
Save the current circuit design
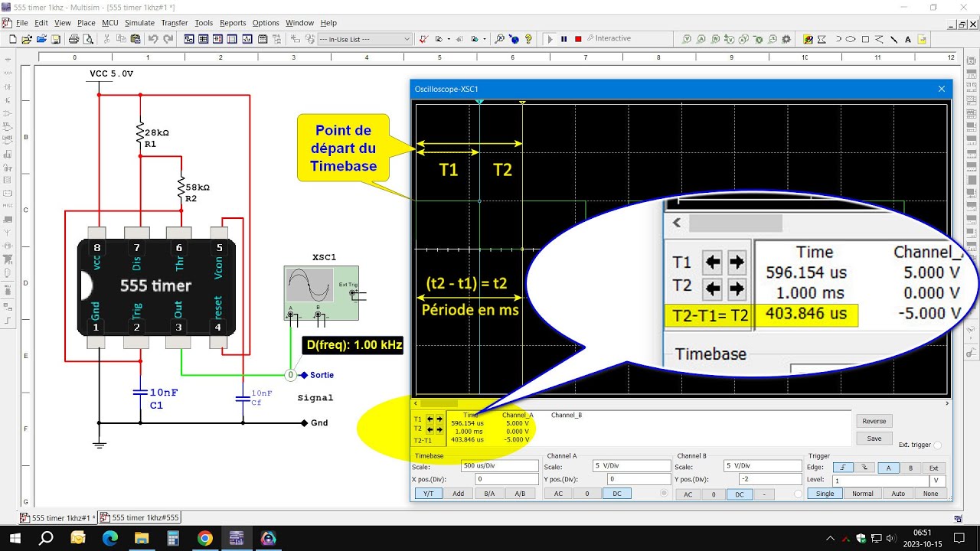(56, 38)
